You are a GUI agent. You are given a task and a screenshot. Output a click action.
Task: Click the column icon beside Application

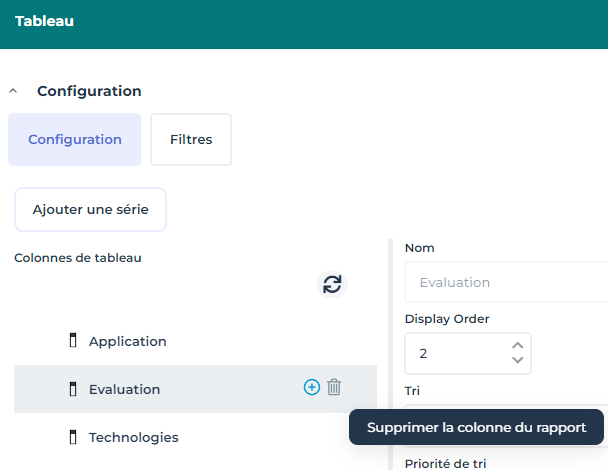pyautogui.click(x=73, y=341)
